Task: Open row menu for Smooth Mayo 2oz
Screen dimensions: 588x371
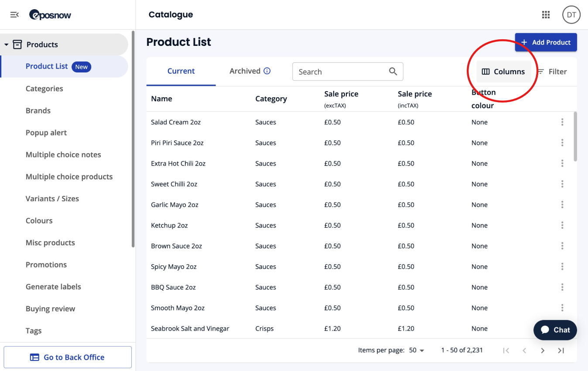Action: click(x=562, y=308)
